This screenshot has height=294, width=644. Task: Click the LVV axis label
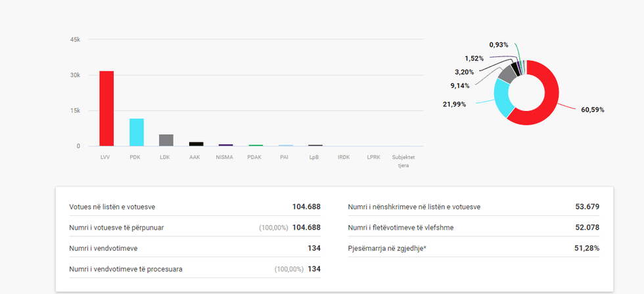click(106, 157)
